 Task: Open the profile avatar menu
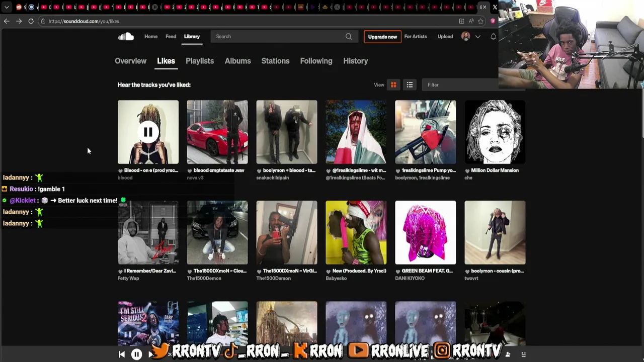point(466,36)
